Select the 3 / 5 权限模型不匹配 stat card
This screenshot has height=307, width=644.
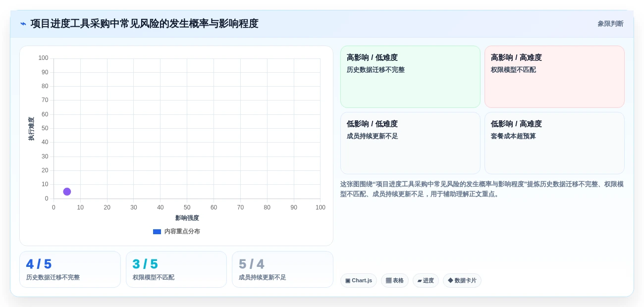176,269
